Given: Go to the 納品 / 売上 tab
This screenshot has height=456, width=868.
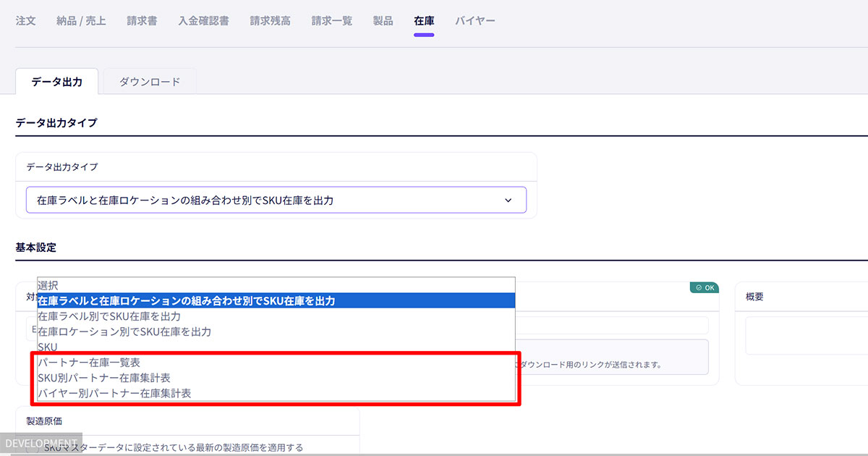Looking at the screenshot, I should [x=81, y=21].
